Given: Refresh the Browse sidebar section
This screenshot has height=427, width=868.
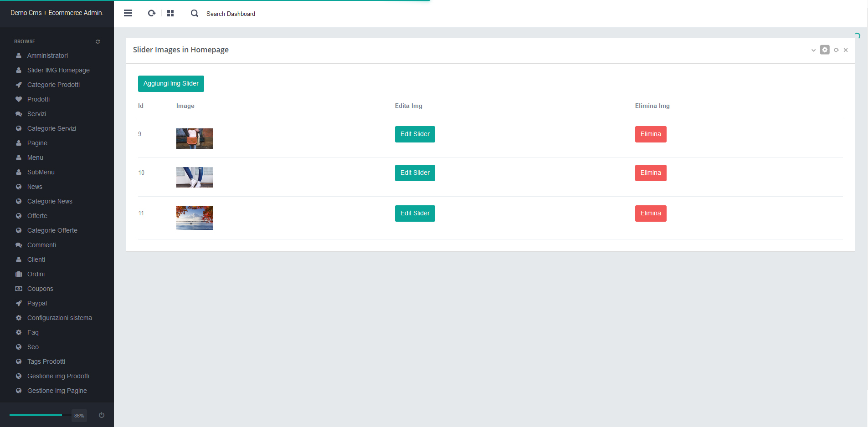Looking at the screenshot, I should (x=98, y=41).
